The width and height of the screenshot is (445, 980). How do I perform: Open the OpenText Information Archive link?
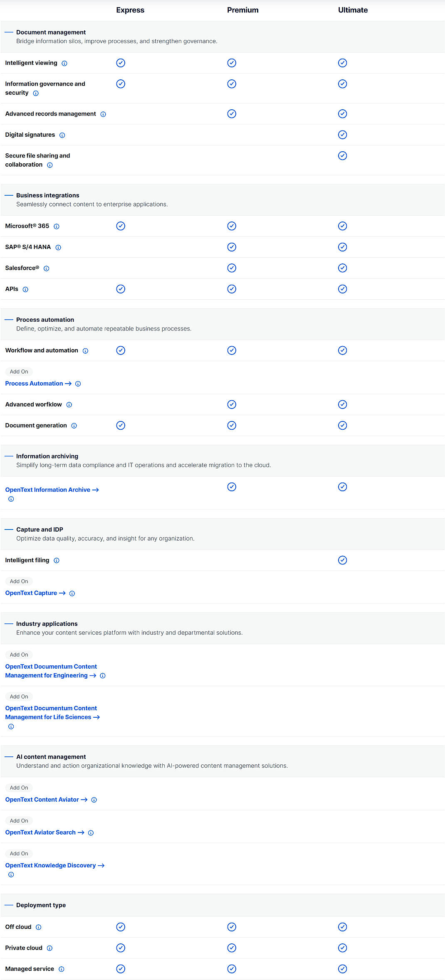[52, 490]
